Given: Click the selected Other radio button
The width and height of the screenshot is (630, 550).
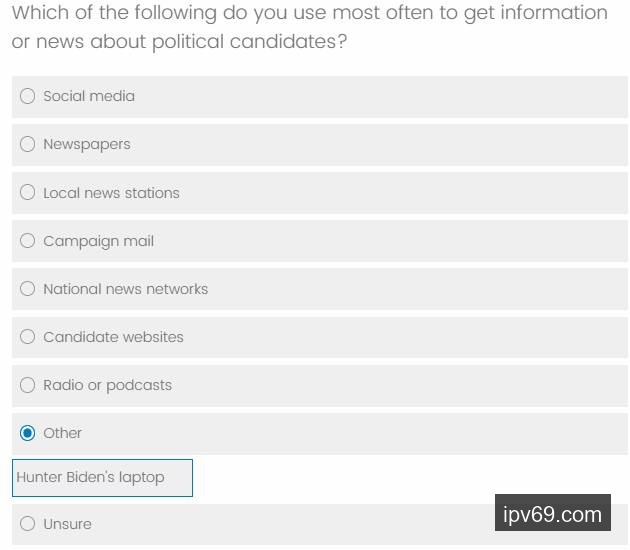Looking at the screenshot, I should [x=28, y=433].
